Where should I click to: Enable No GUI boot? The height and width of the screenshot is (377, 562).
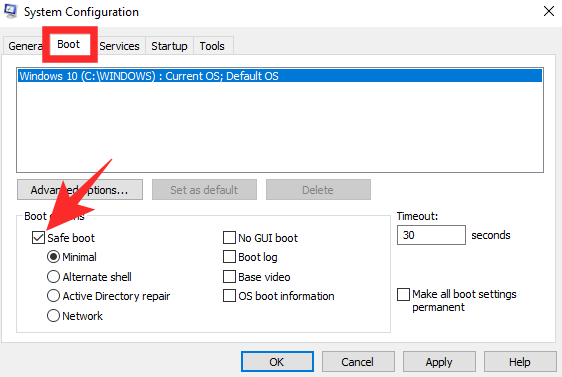point(229,238)
